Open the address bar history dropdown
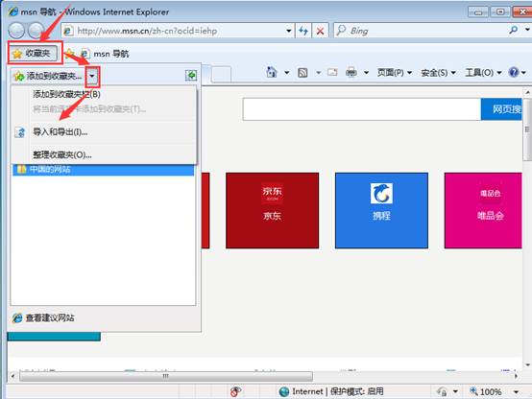Screen dimensions: 532x399 coord(289,31)
